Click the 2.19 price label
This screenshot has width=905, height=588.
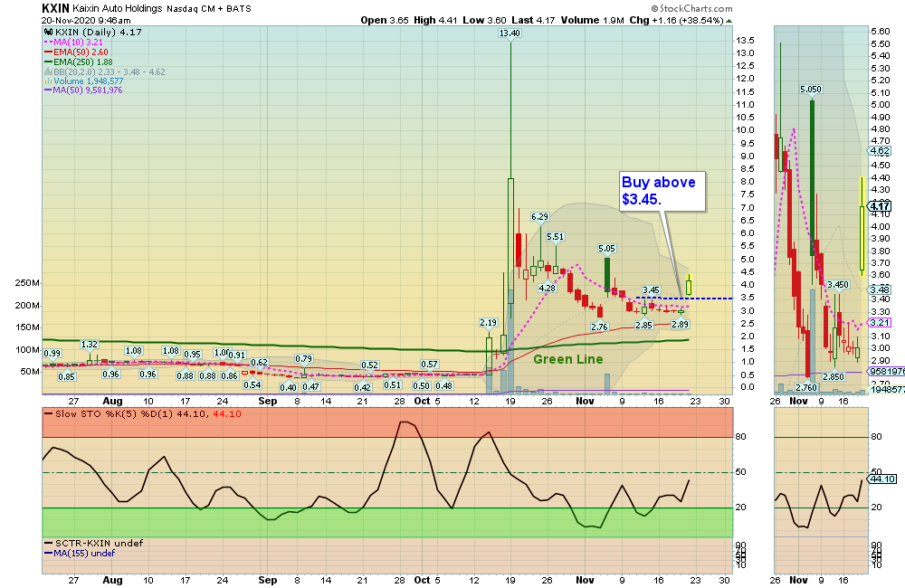coord(489,323)
